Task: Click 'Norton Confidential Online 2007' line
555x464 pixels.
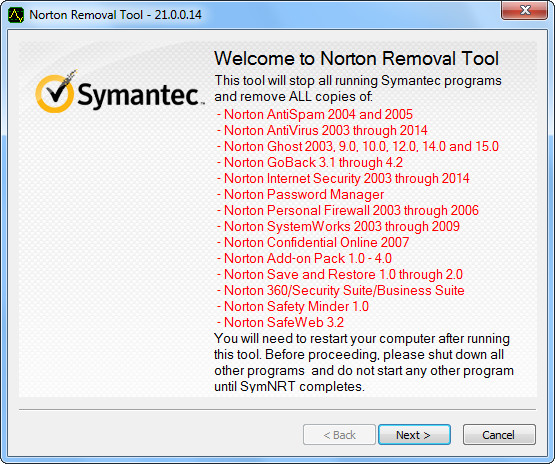Action: pyautogui.click(x=313, y=242)
